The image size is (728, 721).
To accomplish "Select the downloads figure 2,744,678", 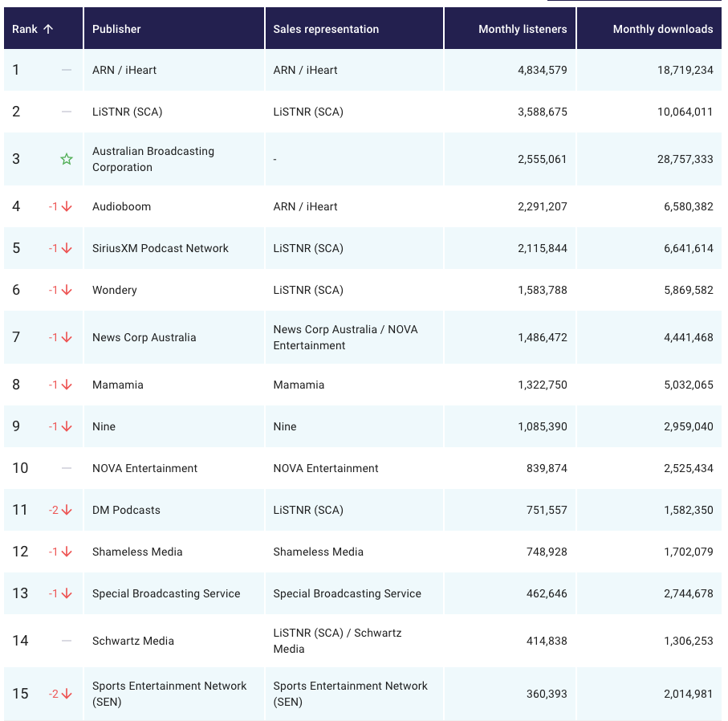I will point(689,594).
